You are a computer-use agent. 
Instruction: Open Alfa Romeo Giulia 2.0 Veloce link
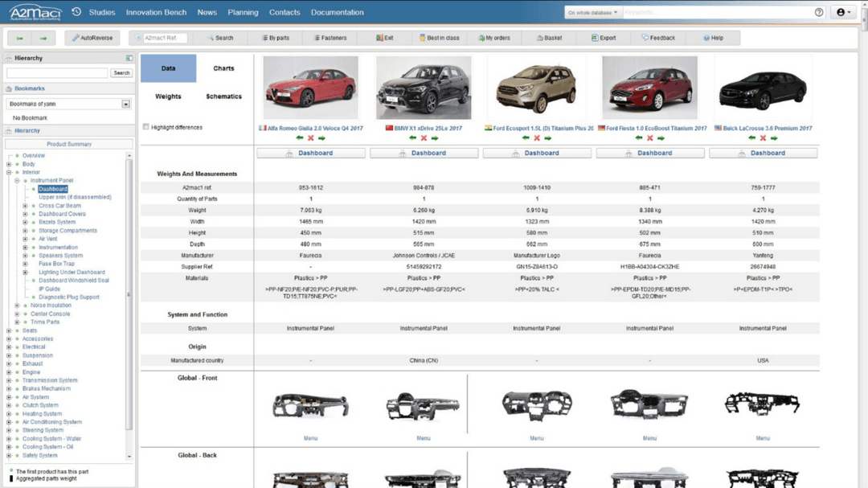click(315, 128)
